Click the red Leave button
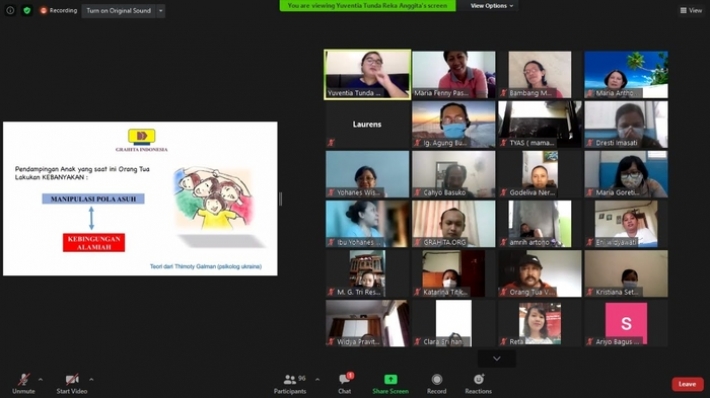Image resolution: width=710 pixels, height=398 pixels. coord(687,384)
